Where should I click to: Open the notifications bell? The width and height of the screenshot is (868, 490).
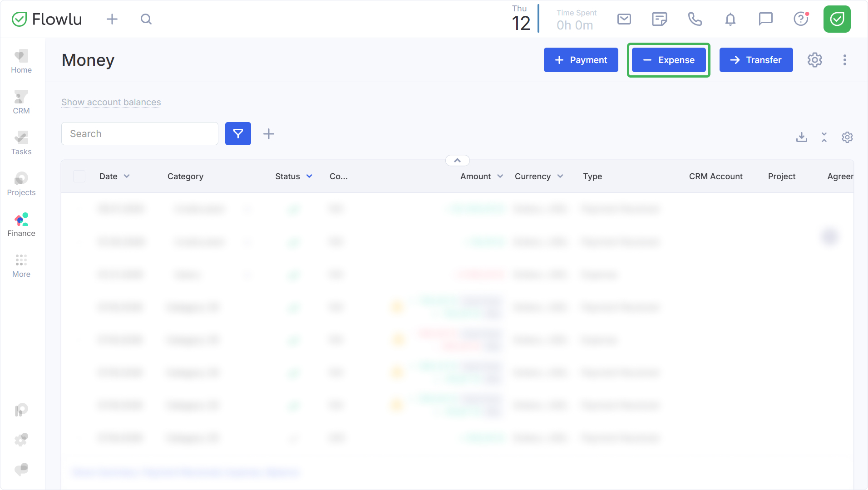[730, 19]
